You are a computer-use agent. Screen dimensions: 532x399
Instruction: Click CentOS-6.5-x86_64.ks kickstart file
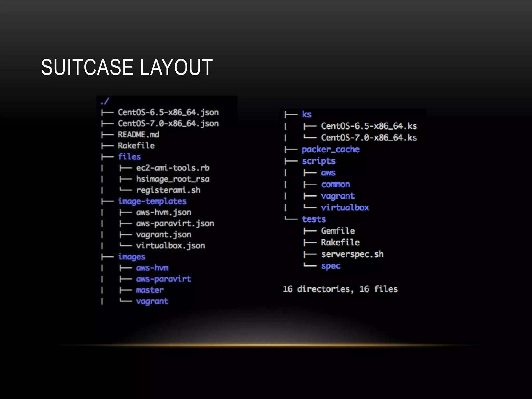click(369, 126)
